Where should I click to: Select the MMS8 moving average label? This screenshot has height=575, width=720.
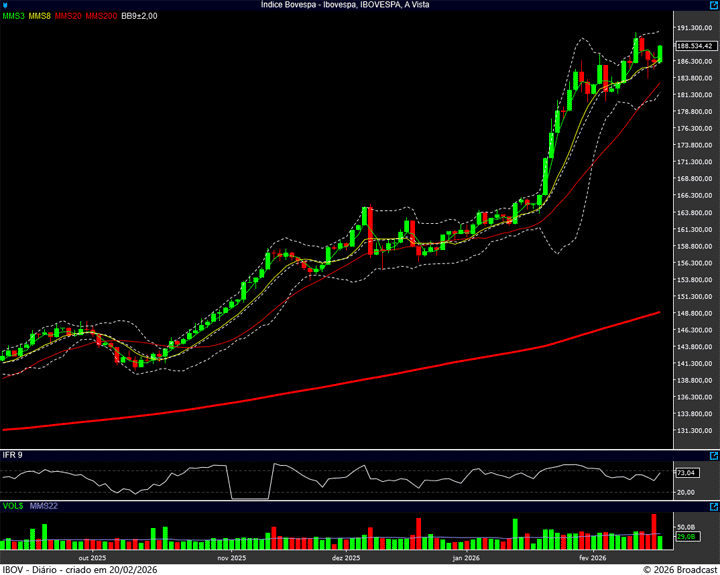point(40,17)
